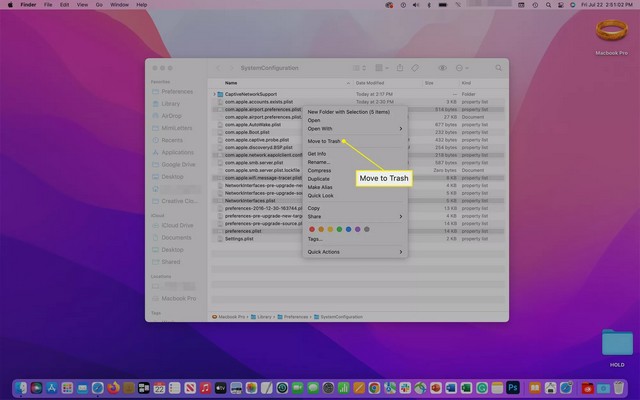Apply the green color tag
This screenshot has height=400, width=640.
click(339, 229)
